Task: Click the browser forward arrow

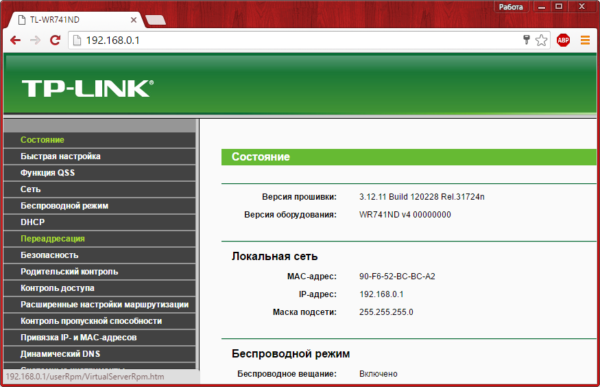Action: [35, 40]
